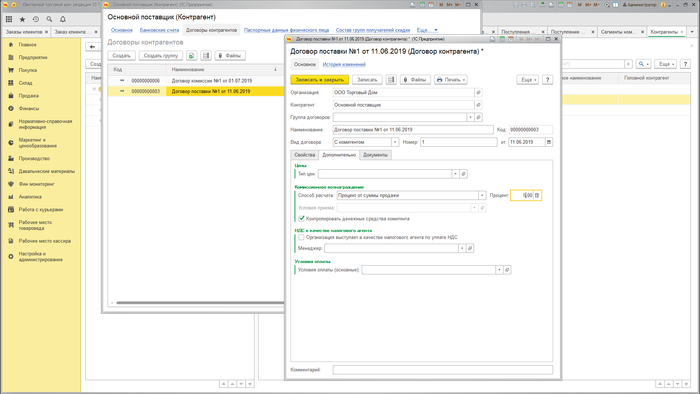
Task: Open calendar picker for contract date
Action: pyautogui.click(x=549, y=142)
